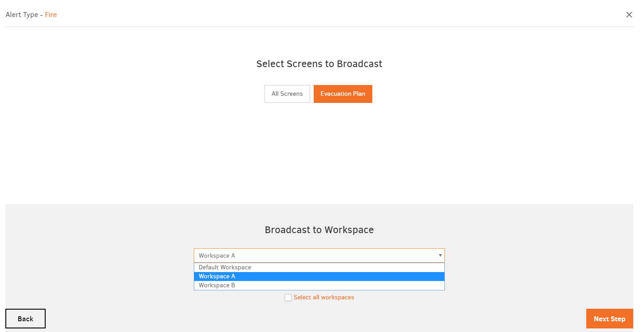Viewport: 644px width, 332px height.
Task: Click the Back button
Action: coord(25,319)
